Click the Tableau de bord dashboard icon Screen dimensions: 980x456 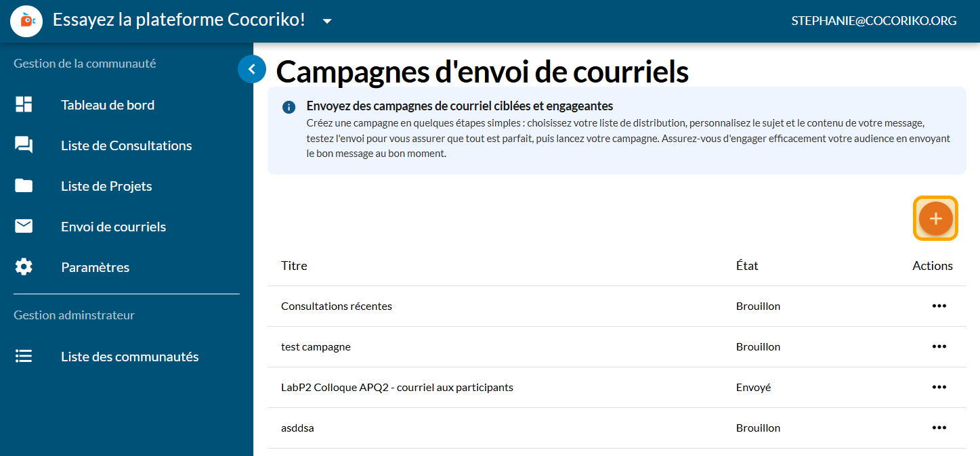pyautogui.click(x=24, y=105)
